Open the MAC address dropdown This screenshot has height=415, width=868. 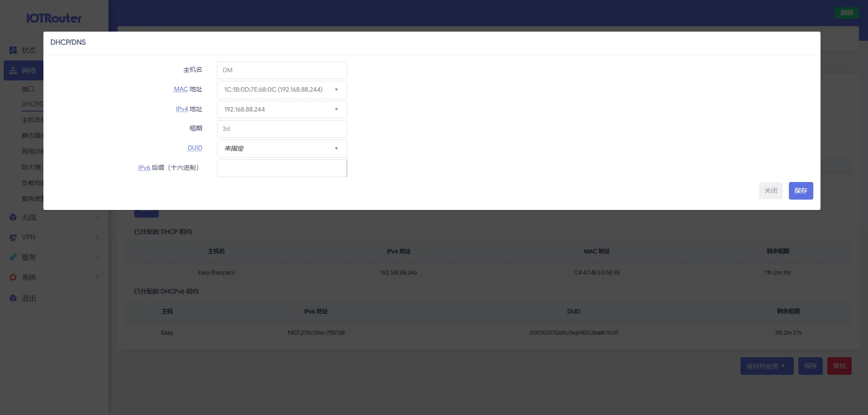click(282, 90)
